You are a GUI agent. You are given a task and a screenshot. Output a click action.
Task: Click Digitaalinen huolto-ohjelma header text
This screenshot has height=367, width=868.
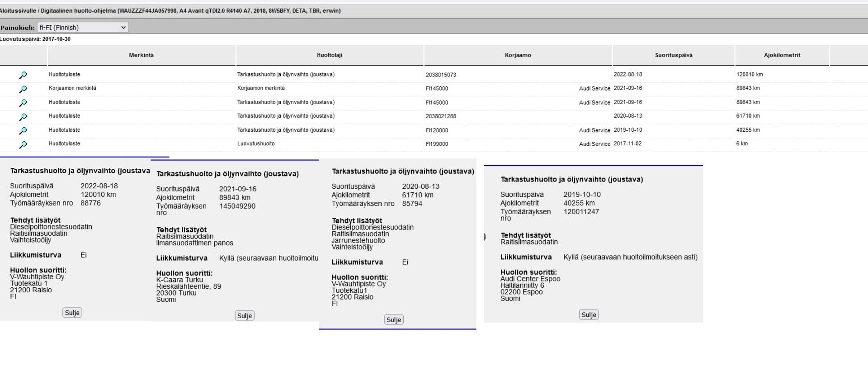(78, 11)
